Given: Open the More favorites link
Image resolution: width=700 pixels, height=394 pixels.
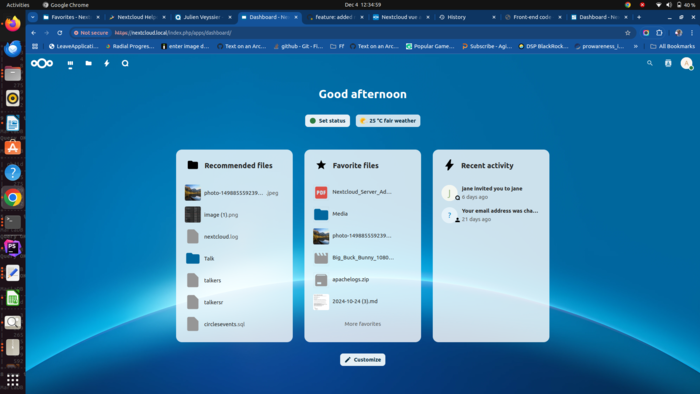Looking at the screenshot, I should (x=362, y=324).
